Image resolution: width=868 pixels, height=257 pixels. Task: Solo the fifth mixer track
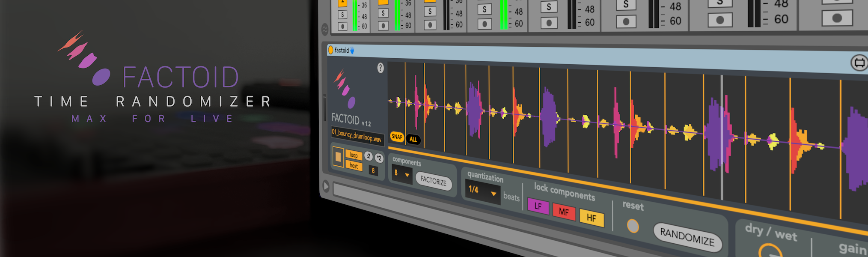click(x=549, y=7)
